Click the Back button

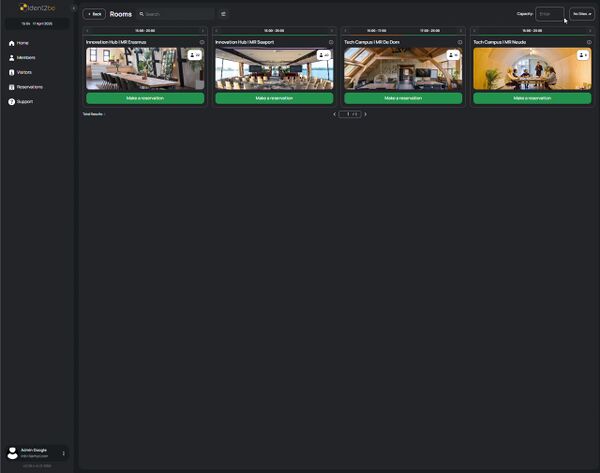[x=94, y=14]
